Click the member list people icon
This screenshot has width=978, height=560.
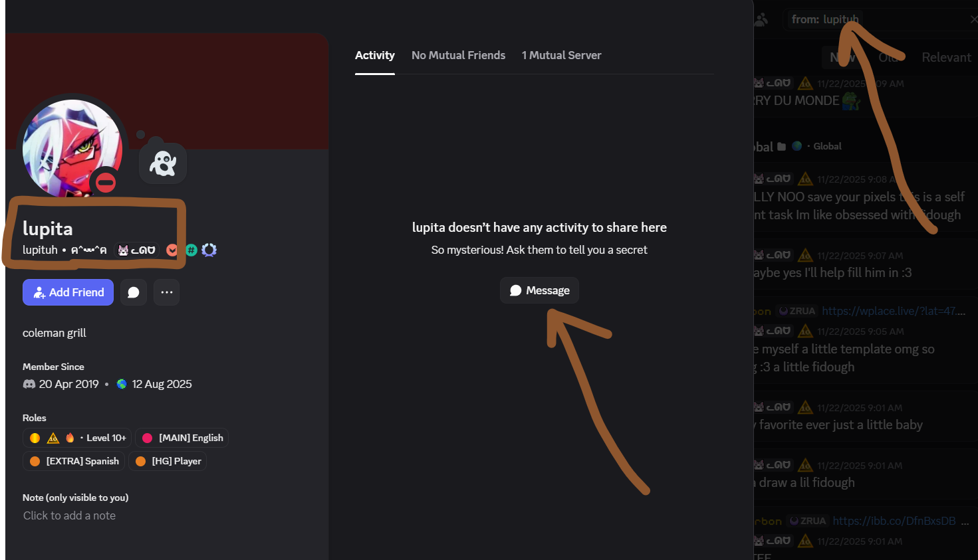point(761,19)
